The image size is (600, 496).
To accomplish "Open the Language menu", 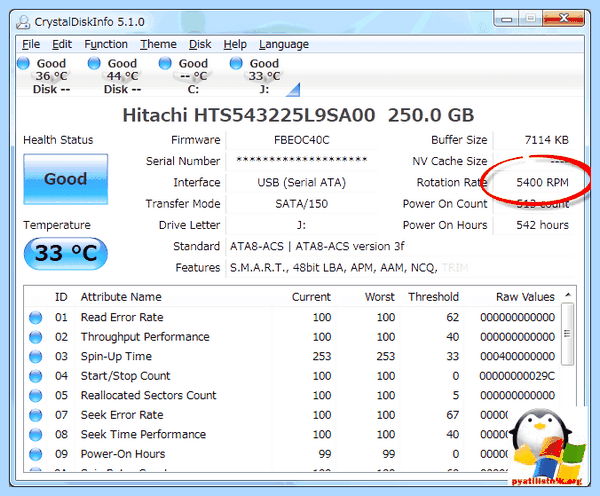I will [x=284, y=44].
